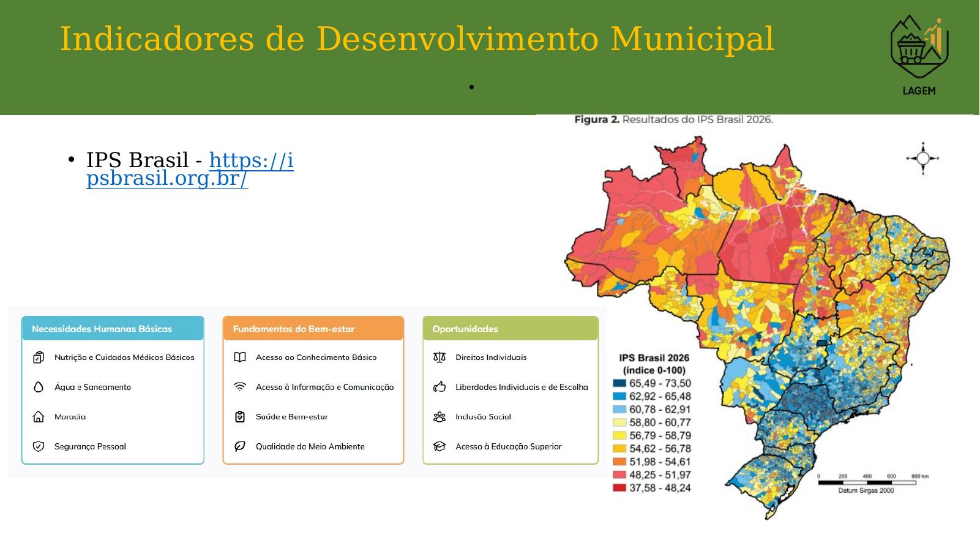This screenshot has height=551, width=980.
Task: Select the Oportunidades header
Action: (x=511, y=329)
